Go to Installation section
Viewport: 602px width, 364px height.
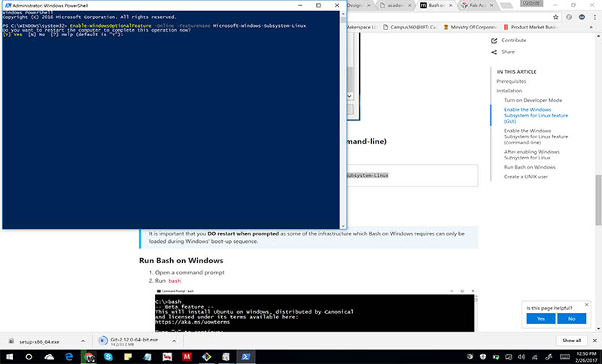tap(509, 91)
